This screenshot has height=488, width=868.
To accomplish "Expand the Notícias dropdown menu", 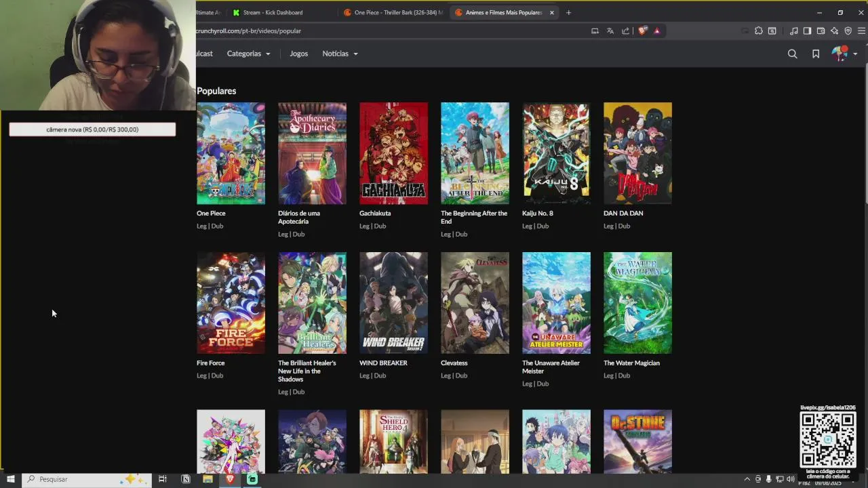I will click(340, 54).
